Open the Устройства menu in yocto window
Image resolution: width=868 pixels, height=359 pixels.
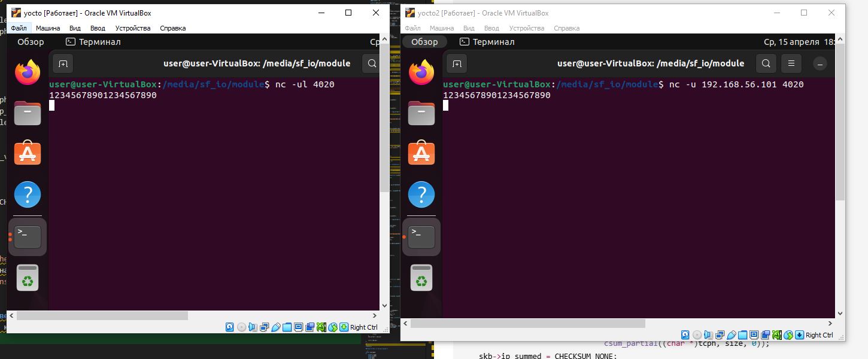coord(133,28)
